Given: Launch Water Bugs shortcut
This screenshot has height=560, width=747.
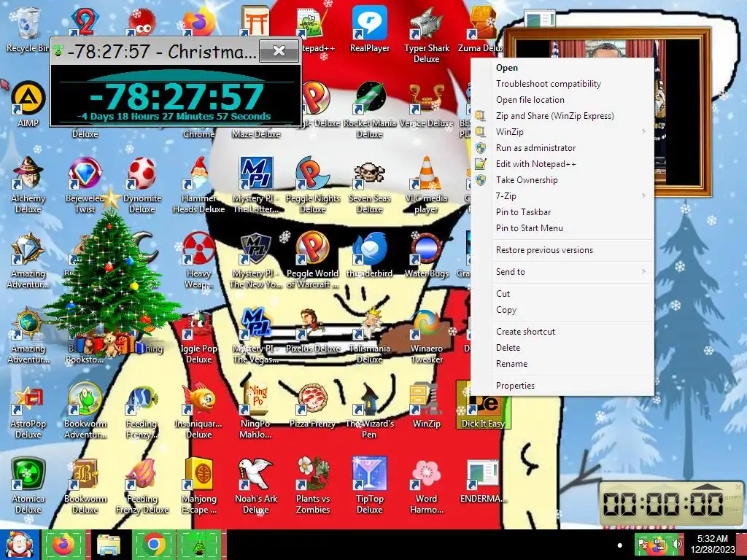Looking at the screenshot, I should pos(426,254).
